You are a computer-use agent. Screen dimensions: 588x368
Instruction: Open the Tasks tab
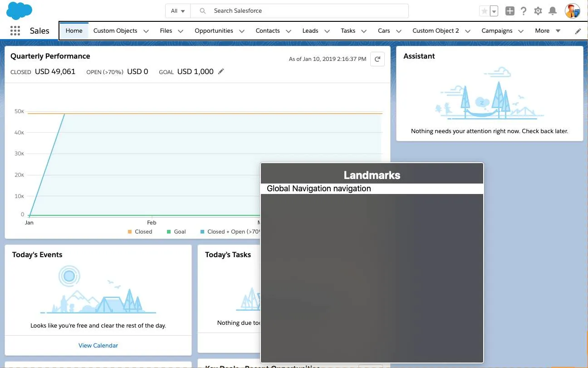(348, 30)
